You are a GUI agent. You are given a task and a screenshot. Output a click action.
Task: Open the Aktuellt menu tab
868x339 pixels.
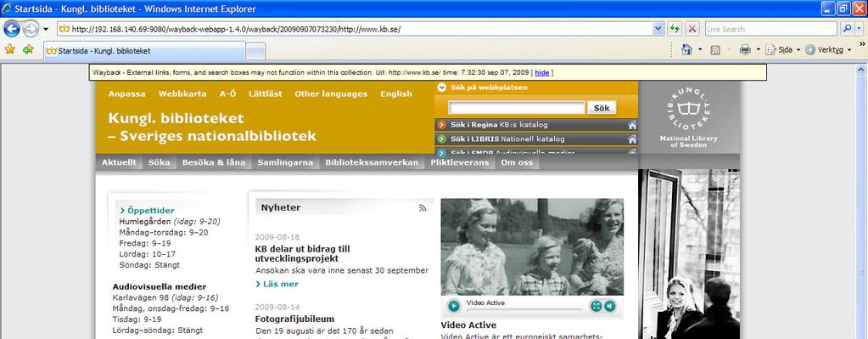click(x=119, y=162)
